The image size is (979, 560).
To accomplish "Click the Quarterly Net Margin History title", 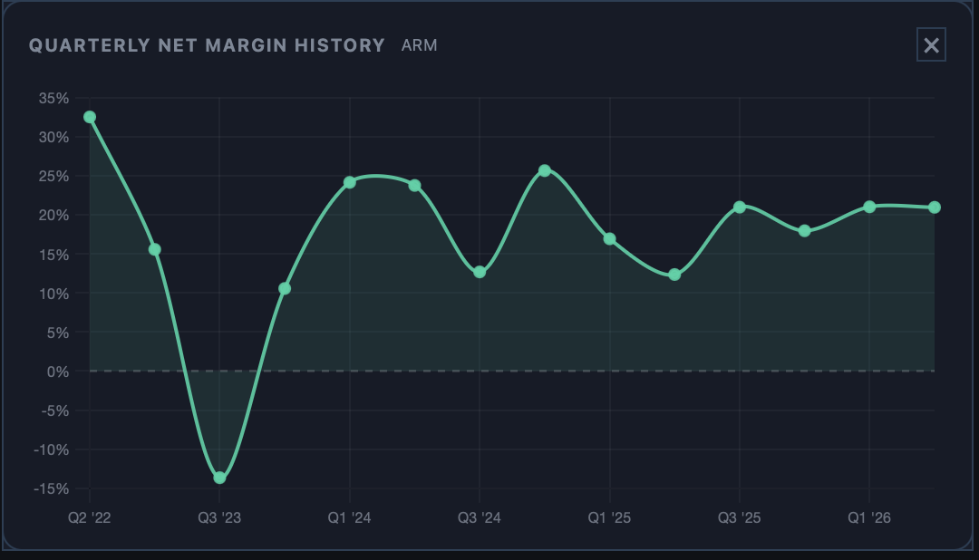I will [x=207, y=45].
